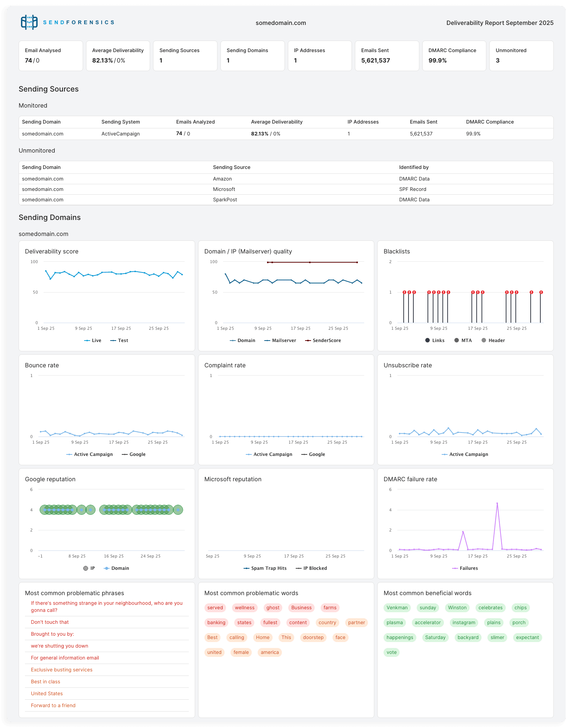Click the SparkPost row in Unmonitored table

click(225, 200)
